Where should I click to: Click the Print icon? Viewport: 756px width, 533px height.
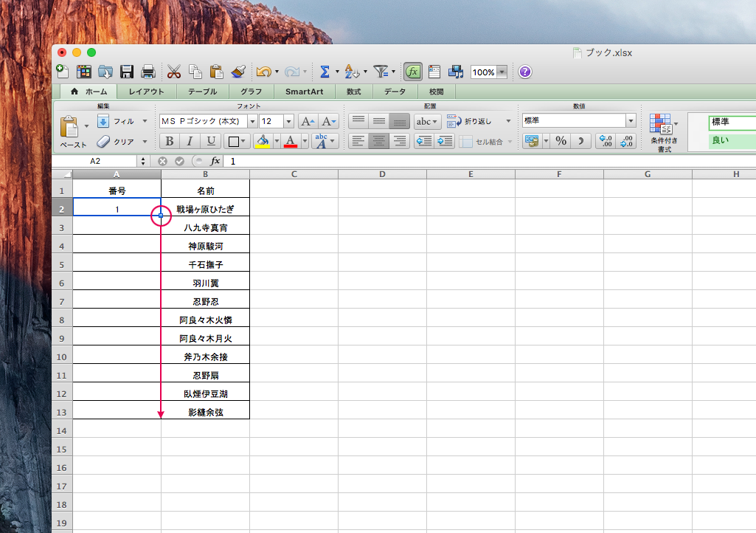[x=148, y=72]
